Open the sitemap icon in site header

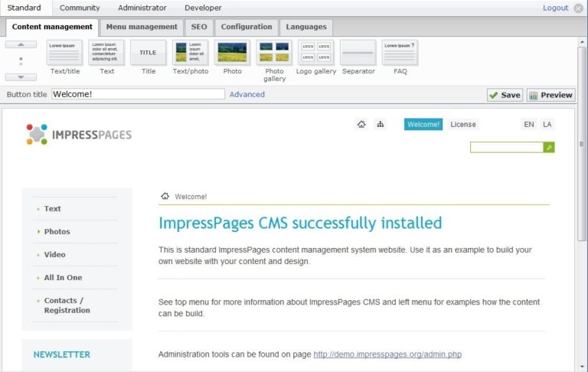pyautogui.click(x=381, y=124)
